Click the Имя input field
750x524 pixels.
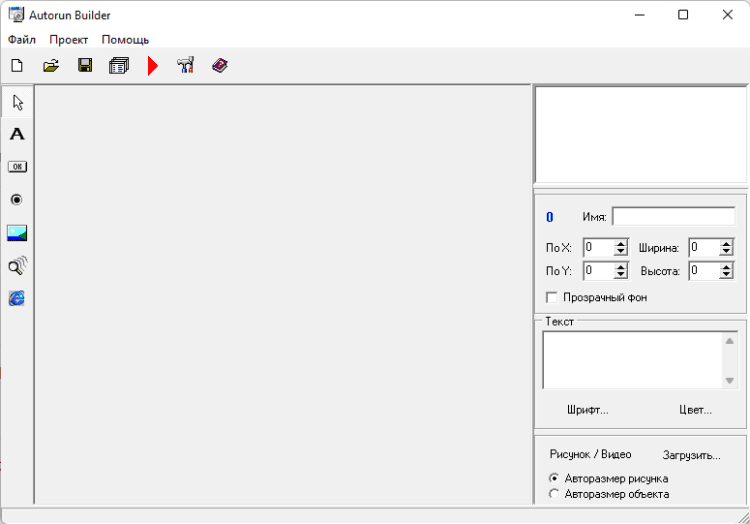(x=673, y=217)
